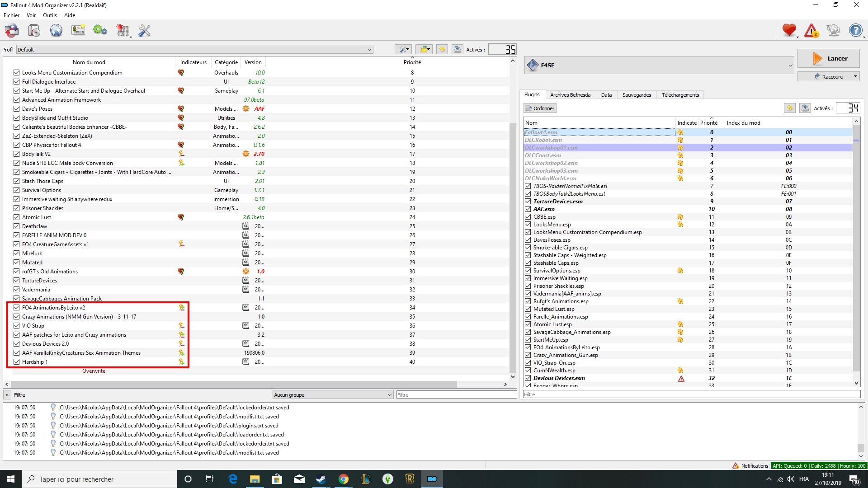Click the warning icon on the Devious Devices.esm row

[x=681, y=379]
